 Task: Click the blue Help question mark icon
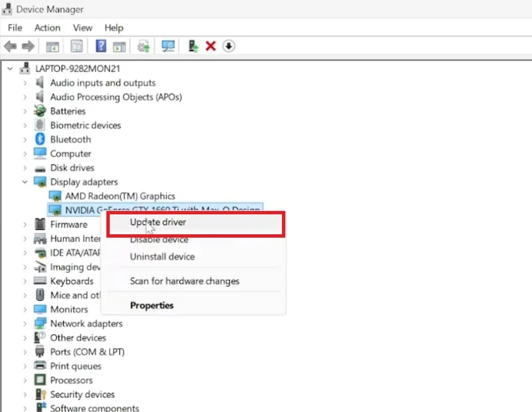tap(101, 46)
